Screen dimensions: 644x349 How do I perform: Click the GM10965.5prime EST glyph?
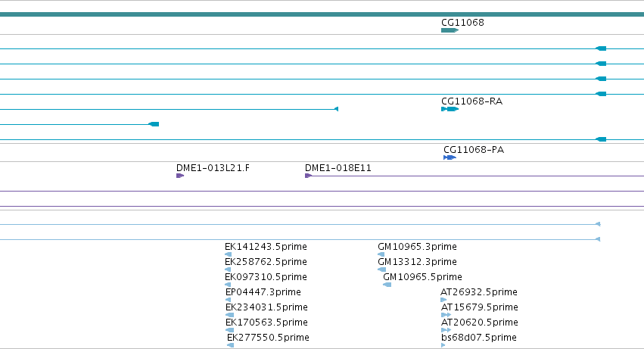pos(387,285)
